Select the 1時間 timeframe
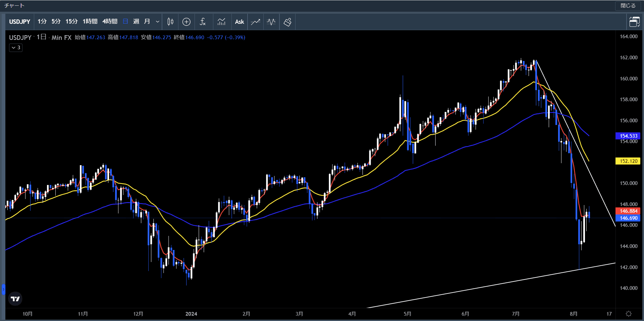The image size is (644, 321). [x=90, y=22]
